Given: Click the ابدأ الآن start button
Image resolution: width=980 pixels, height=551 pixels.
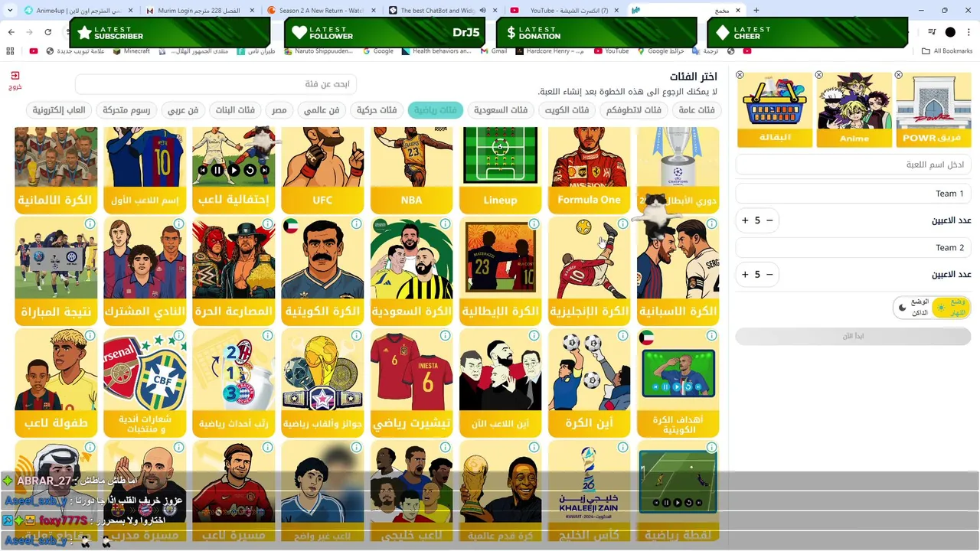Looking at the screenshot, I should 853,336.
